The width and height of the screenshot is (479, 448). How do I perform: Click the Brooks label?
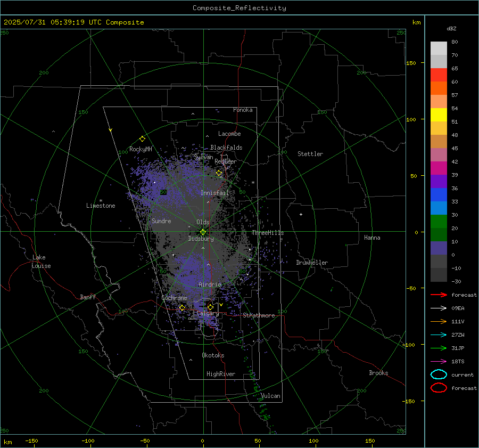378,373
